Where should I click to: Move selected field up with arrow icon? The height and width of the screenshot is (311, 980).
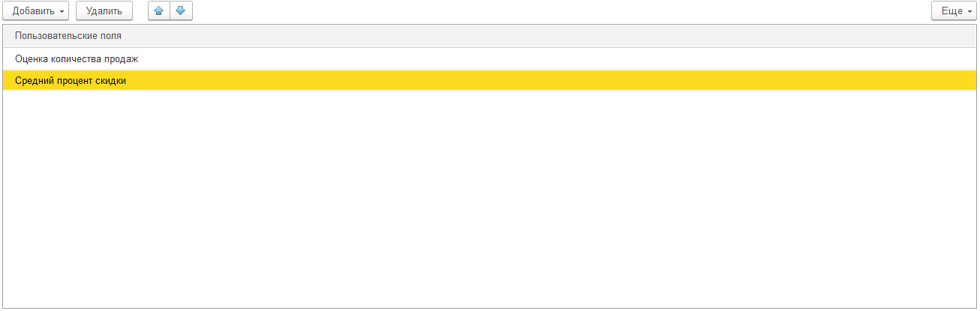159,11
